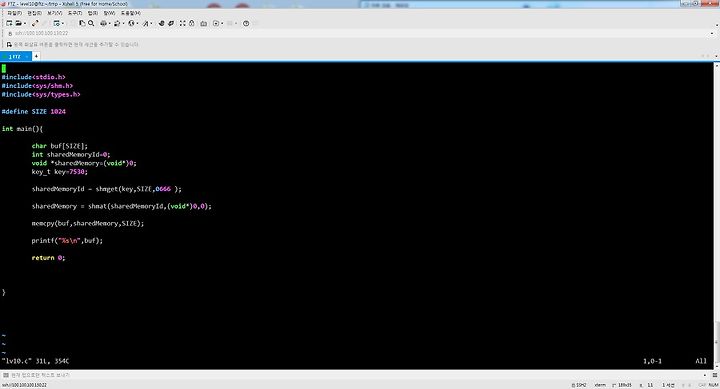Click the Open Session folder icon
This screenshot has height=389, width=720.
click(18, 23)
